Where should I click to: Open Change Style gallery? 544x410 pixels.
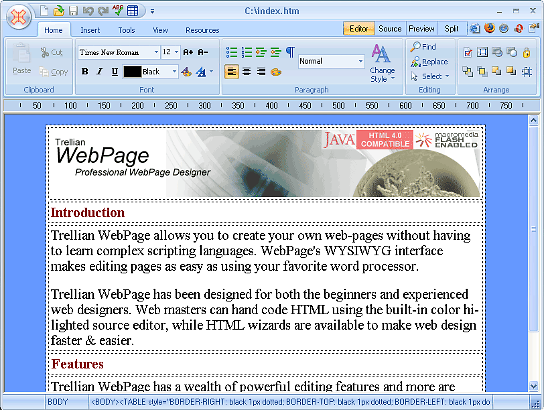tap(382, 63)
